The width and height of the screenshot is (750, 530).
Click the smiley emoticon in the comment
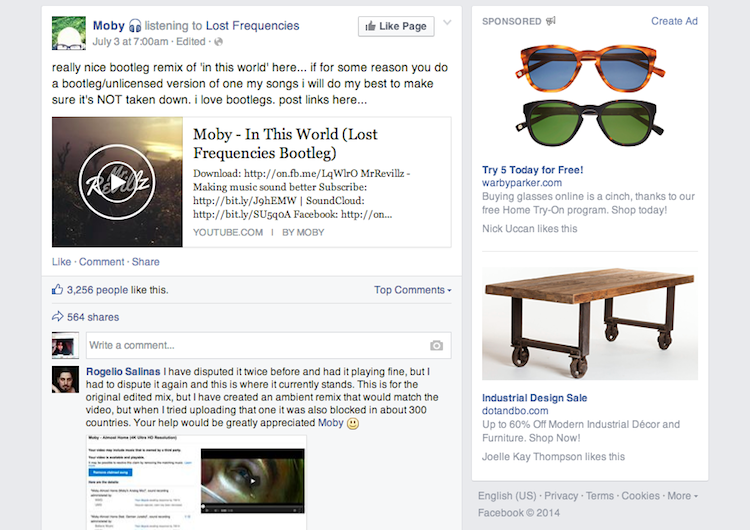[x=353, y=424]
